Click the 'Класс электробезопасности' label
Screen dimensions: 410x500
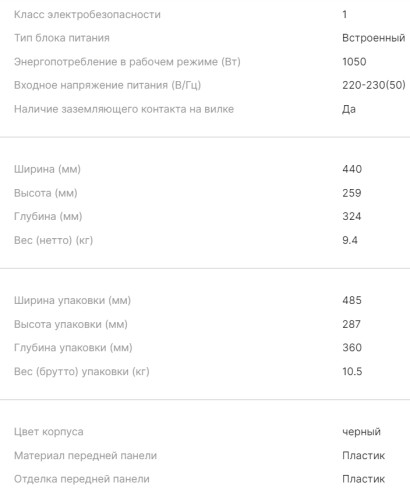click(87, 15)
